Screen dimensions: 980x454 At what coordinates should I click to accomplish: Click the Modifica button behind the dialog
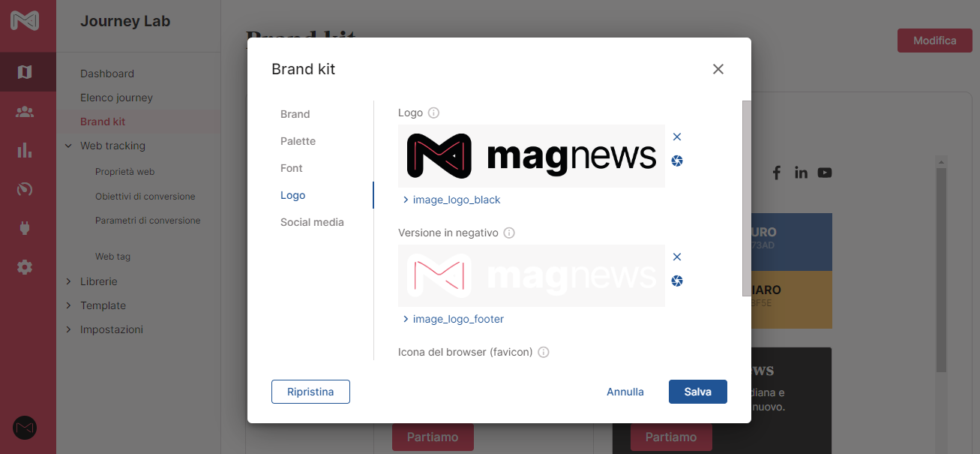[x=934, y=41]
